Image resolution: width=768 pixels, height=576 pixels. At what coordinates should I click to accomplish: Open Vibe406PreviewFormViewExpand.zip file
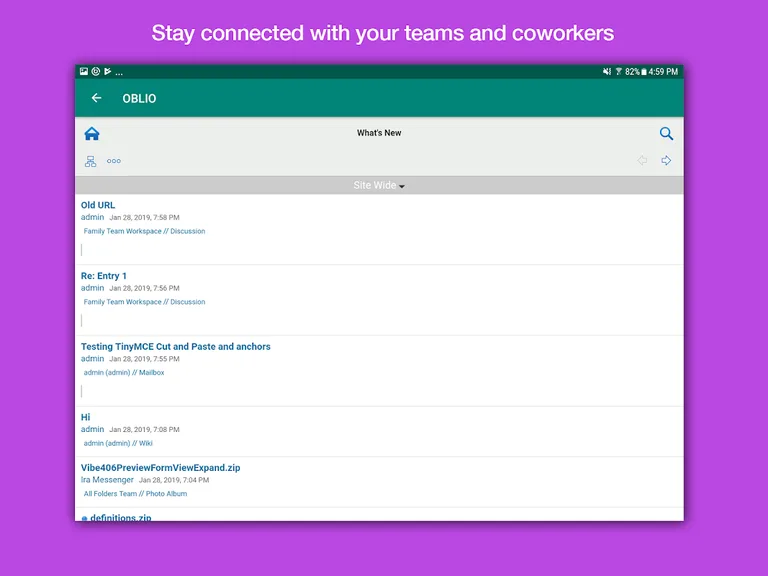pyautogui.click(x=160, y=468)
